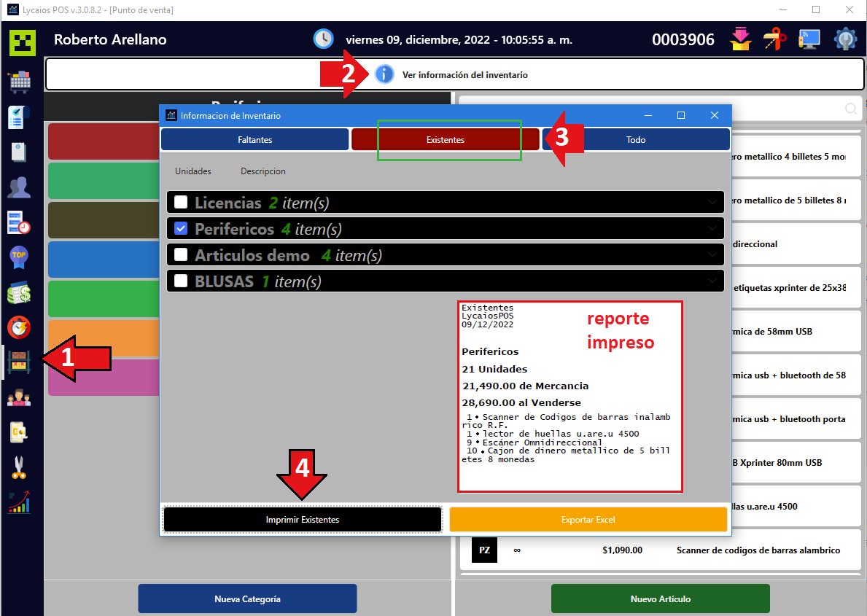The height and width of the screenshot is (616, 867).
Task: Enable the BLUSAS category checkbox
Action: (x=181, y=281)
